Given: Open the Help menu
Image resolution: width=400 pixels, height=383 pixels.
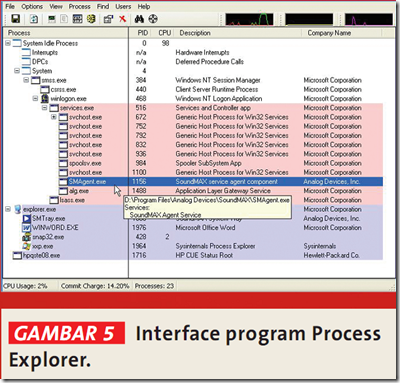Looking at the screenshot, I should (144, 6).
